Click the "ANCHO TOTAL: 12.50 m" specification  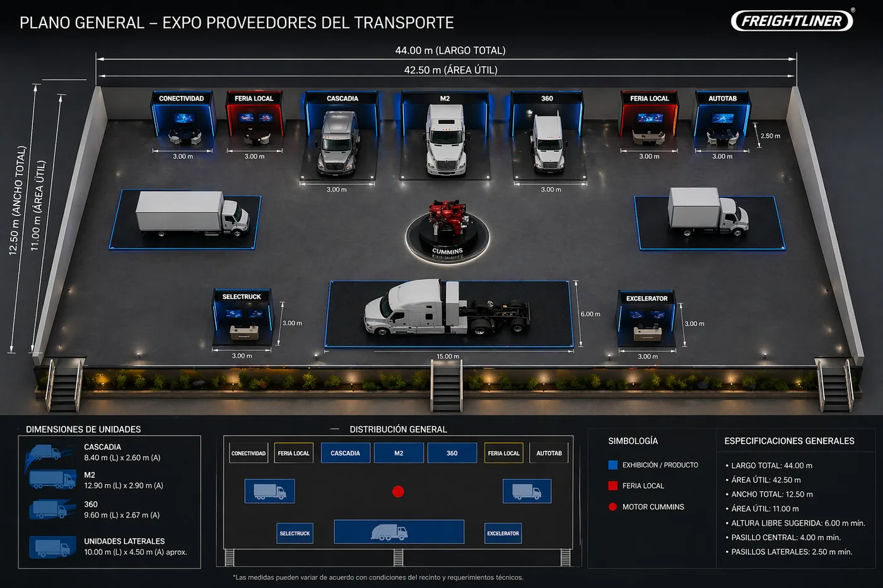[x=772, y=495]
